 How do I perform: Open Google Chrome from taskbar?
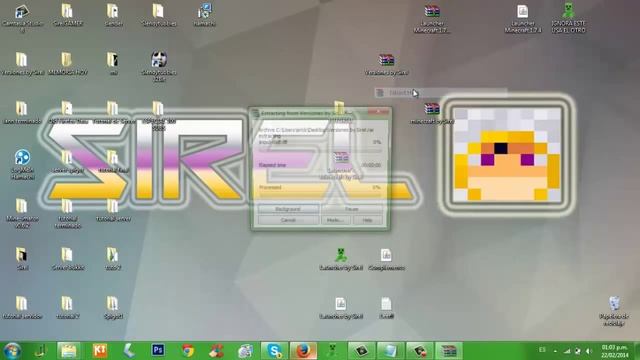point(188,351)
